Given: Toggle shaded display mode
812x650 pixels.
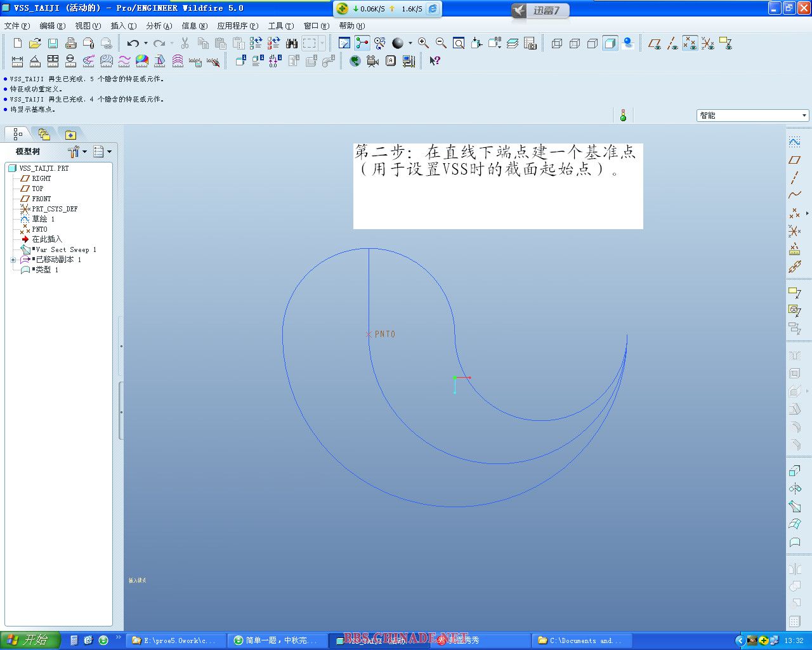Looking at the screenshot, I should 610,43.
